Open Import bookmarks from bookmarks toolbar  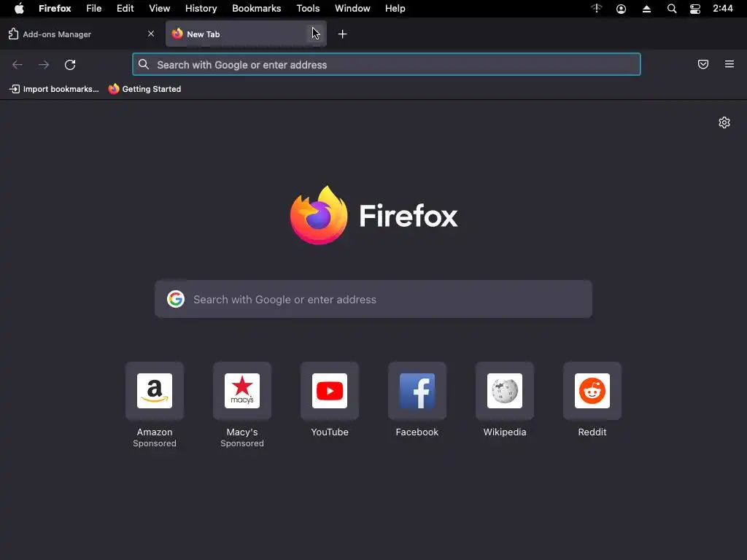[54, 89]
